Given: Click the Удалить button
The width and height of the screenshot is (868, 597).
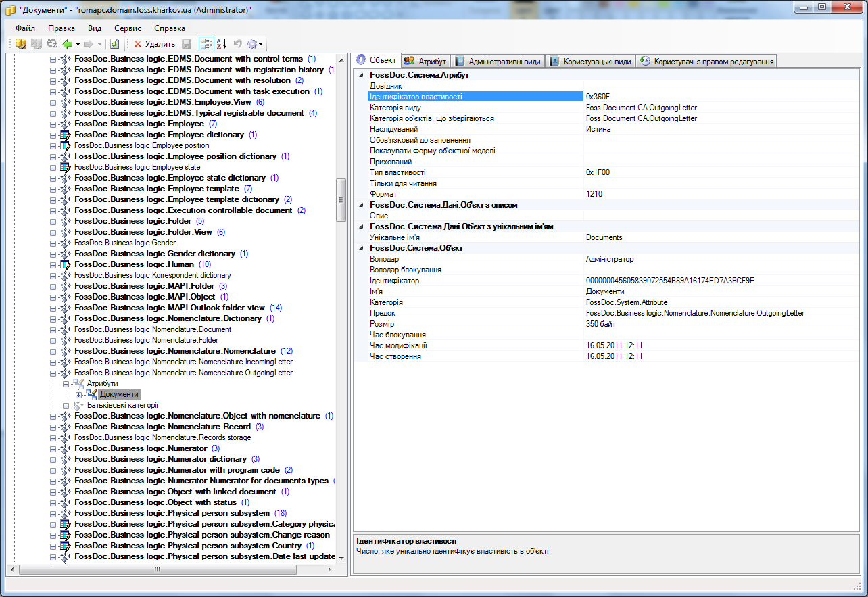Looking at the screenshot, I should [154, 44].
